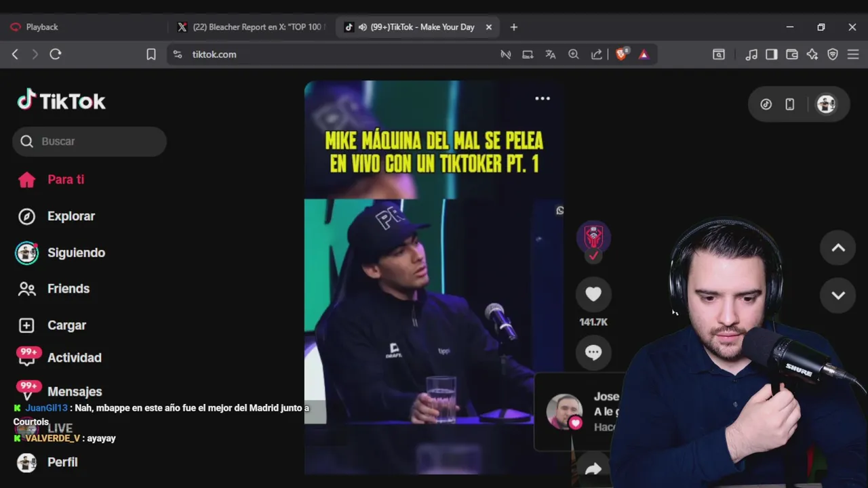Go forward in browser history
This screenshot has height=488, width=868.
point(35,54)
